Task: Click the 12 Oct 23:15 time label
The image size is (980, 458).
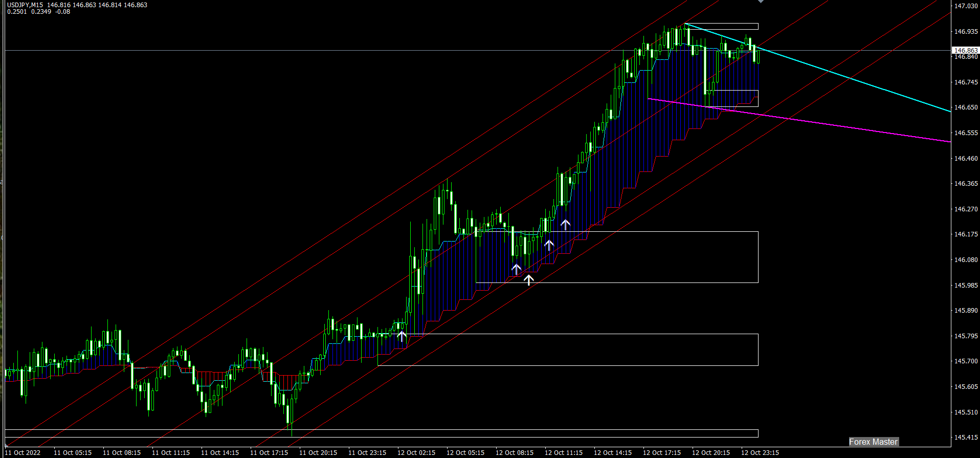Action: (x=760, y=453)
